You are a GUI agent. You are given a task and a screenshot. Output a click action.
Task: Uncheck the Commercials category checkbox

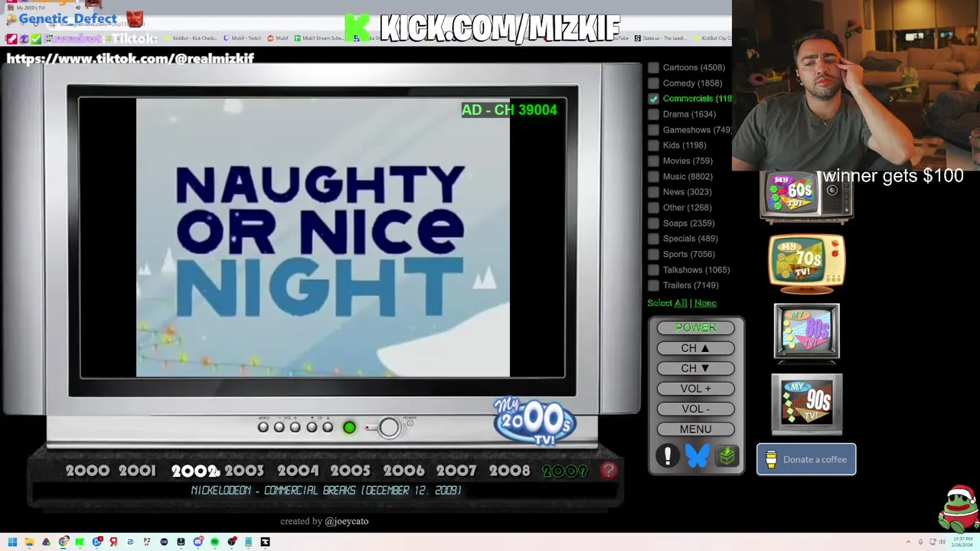653,99
